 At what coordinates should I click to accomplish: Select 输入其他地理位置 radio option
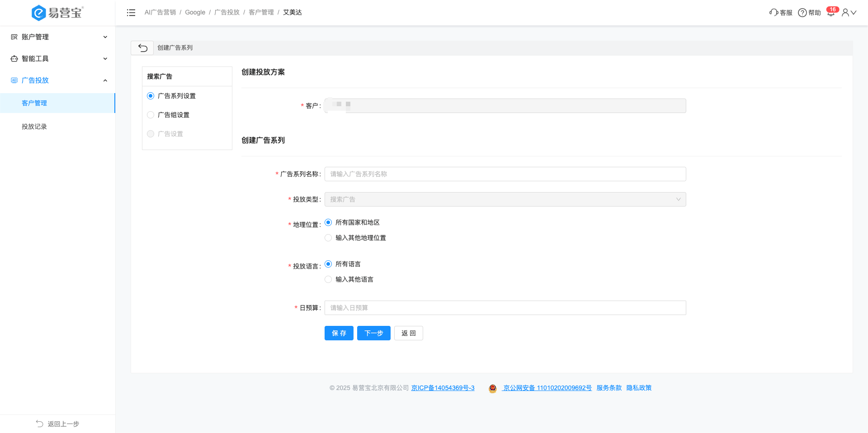pos(329,238)
